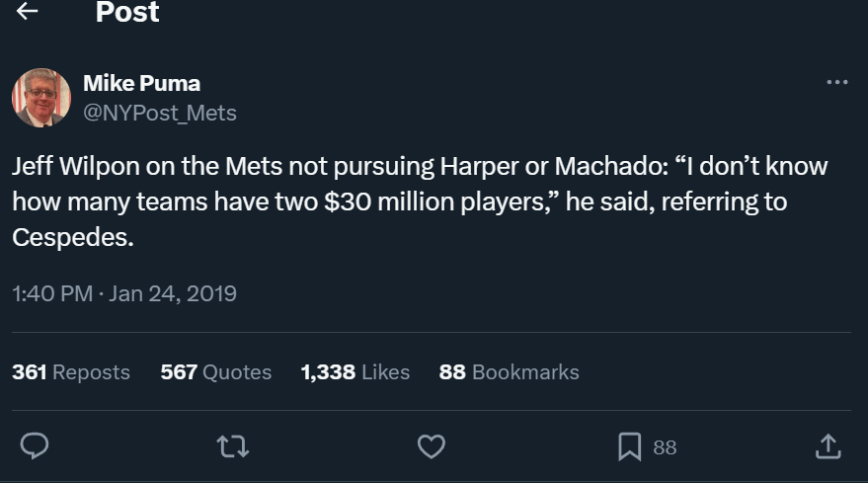This screenshot has height=483, width=868.
Task: Click the repost arrows icon
Action: pyautogui.click(x=233, y=447)
